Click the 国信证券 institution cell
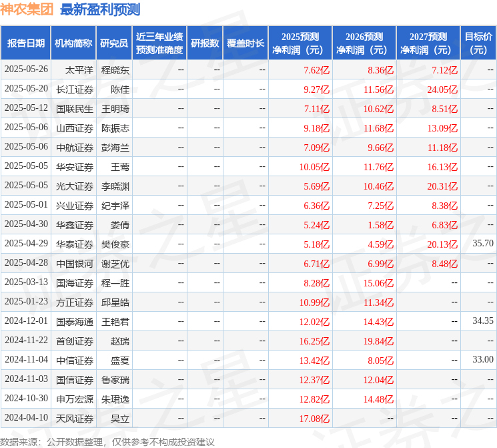The width and height of the screenshot is (497, 448). tap(75, 380)
